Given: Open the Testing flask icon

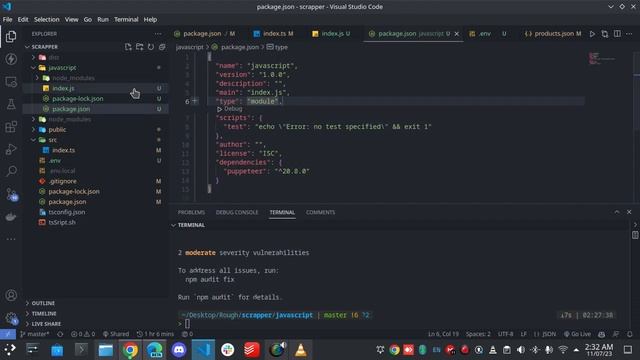Looking at the screenshot, I should pos(11,104).
